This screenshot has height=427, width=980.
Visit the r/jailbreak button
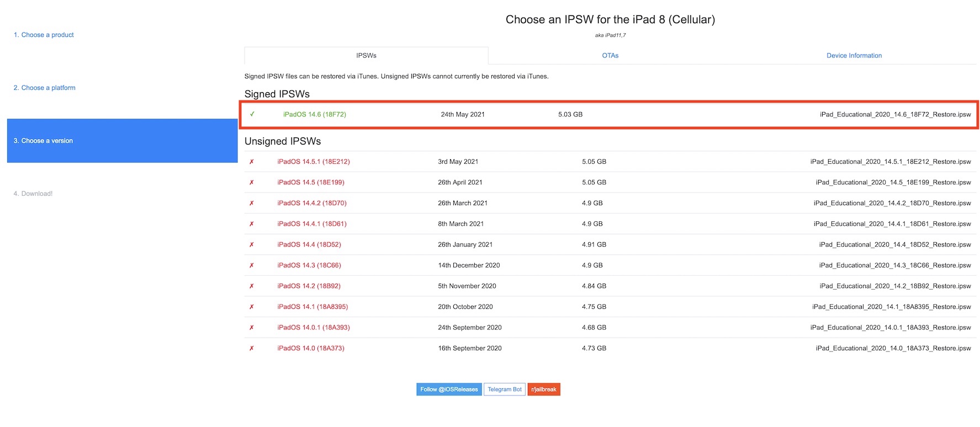[x=544, y=389]
